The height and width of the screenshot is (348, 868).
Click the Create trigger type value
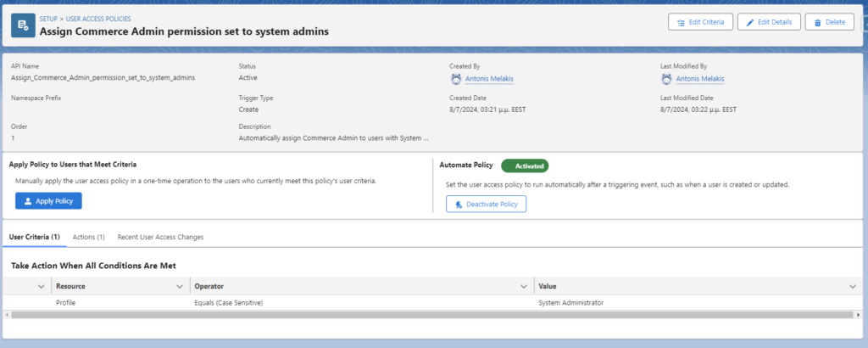[x=248, y=109]
